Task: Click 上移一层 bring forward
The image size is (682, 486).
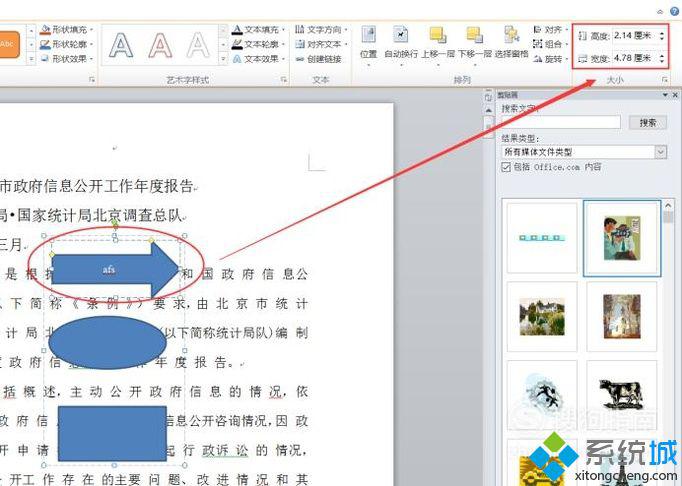Action: pos(438,46)
